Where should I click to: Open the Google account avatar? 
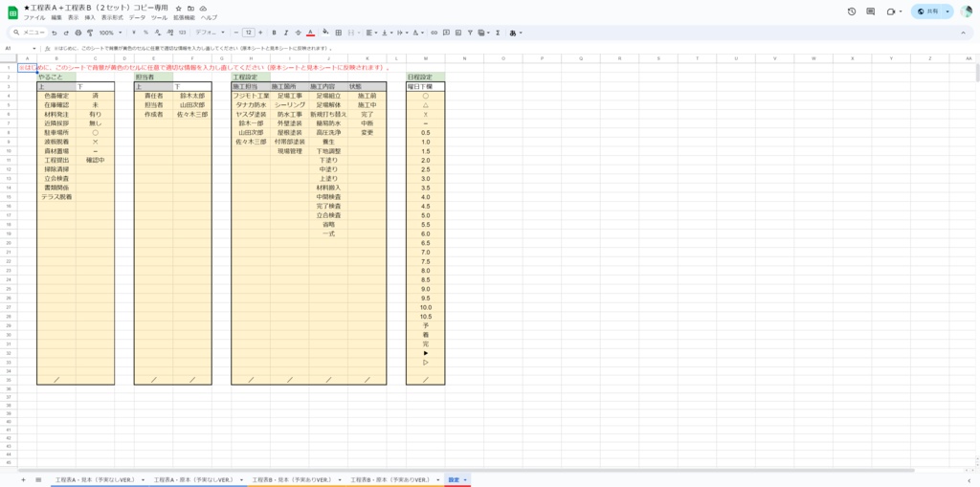[x=967, y=11]
